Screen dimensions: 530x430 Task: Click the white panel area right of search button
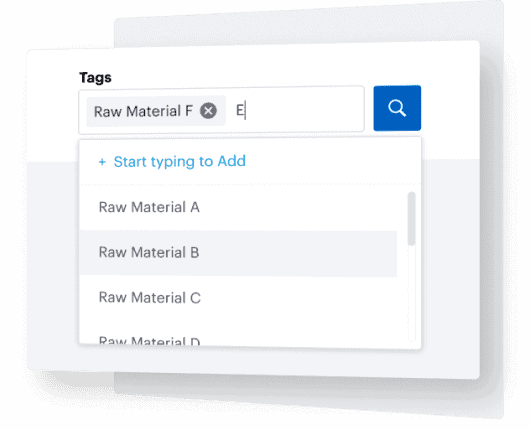(450, 108)
